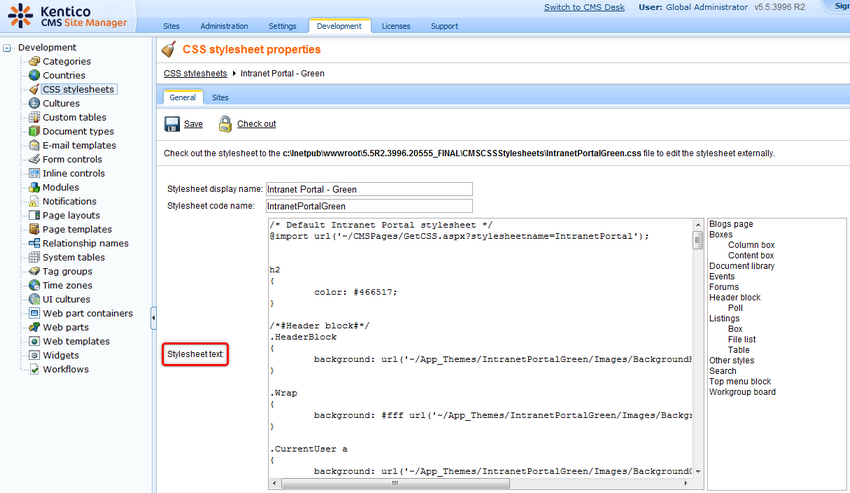
Task: Click the Tag groups icon
Action: [34, 271]
